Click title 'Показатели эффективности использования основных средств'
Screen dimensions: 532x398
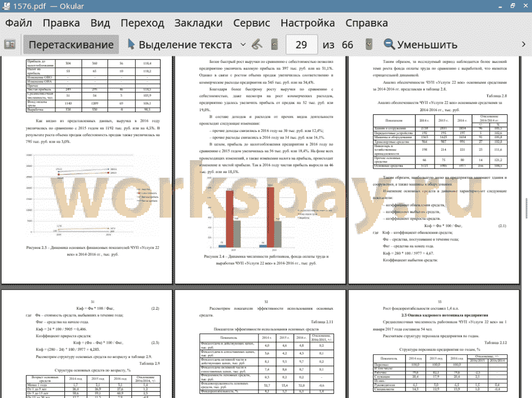point(267,329)
